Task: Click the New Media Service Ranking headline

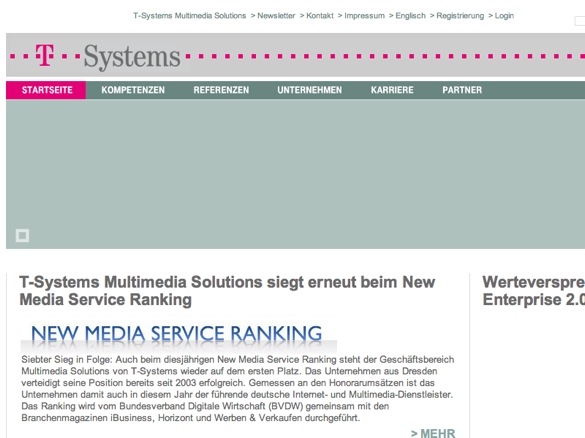Action: click(227, 291)
